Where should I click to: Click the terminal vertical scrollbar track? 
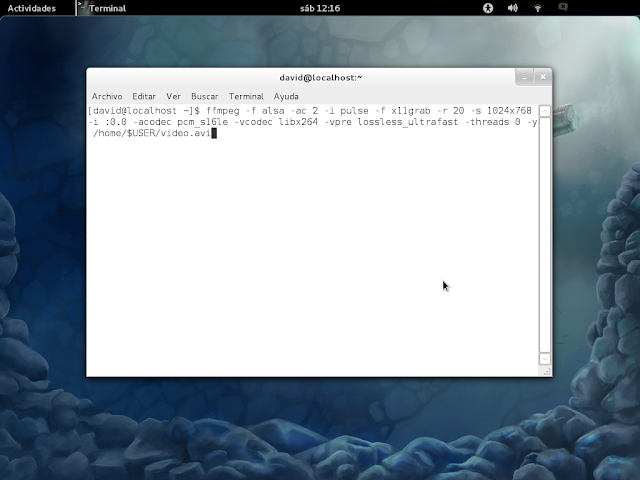[x=545, y=235]
